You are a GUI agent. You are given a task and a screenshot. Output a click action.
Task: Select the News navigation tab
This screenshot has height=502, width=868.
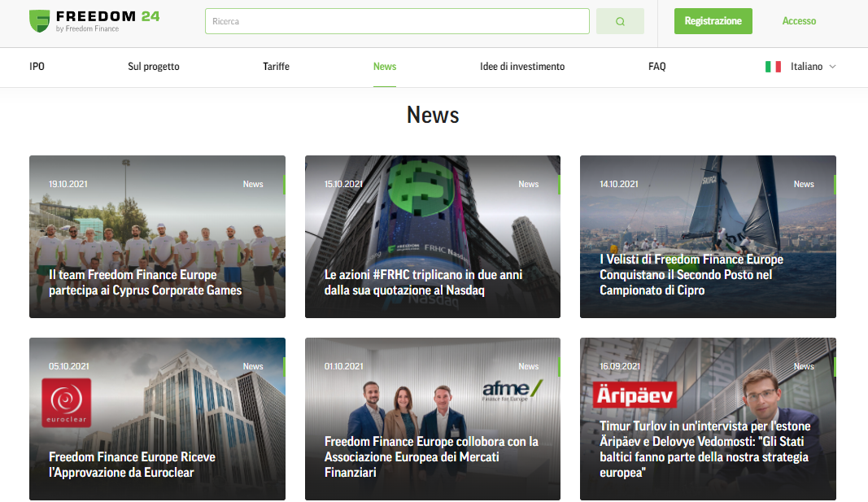(x=385, y=67)
